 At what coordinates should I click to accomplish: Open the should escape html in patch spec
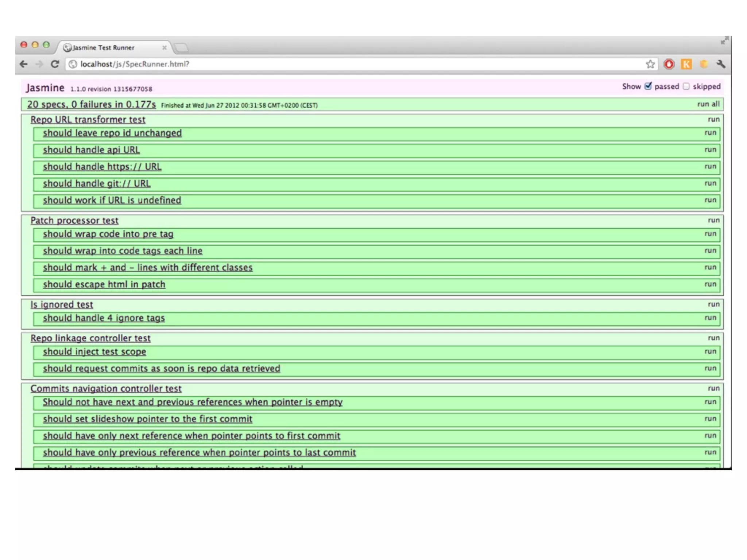pyautogui.click(x=104, y=284)
